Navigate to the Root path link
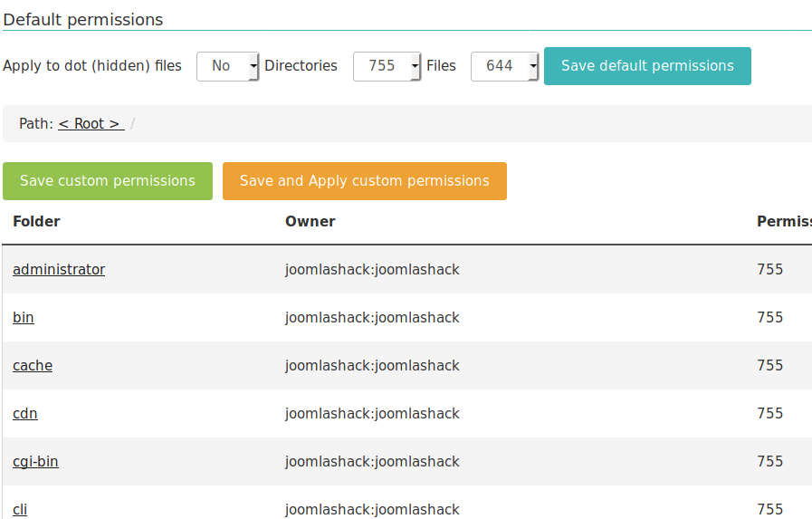The height and width of the screenshot is (519, 812). [91, 124]
